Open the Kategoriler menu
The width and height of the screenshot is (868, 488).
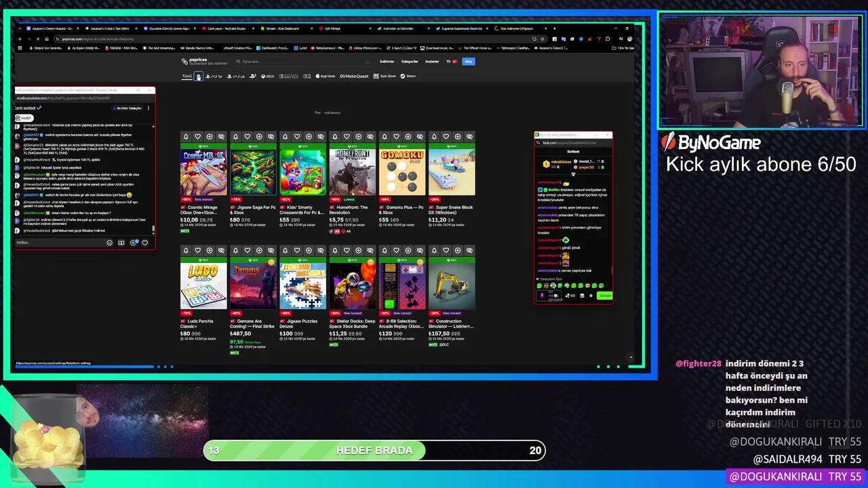point(410,61)
